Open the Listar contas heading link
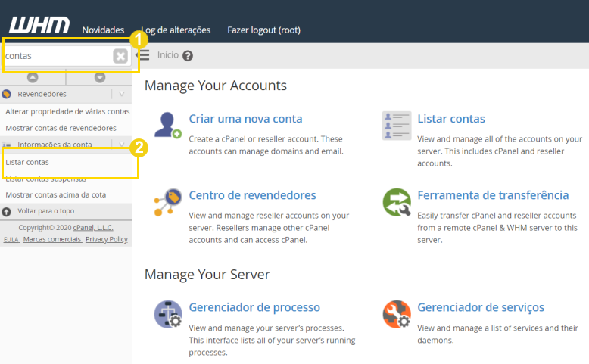The height and width of the screenshot is (364, 589). (x=451, y=119)
